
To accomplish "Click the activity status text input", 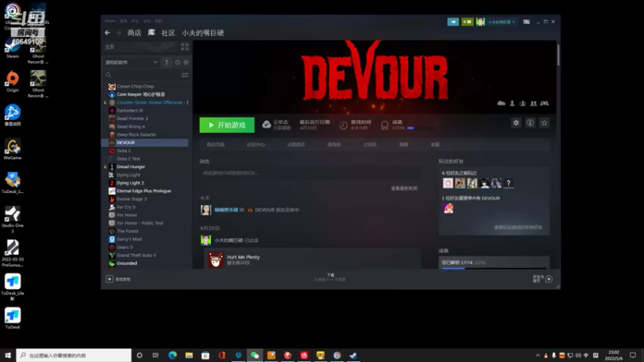I will pos(310,173).
